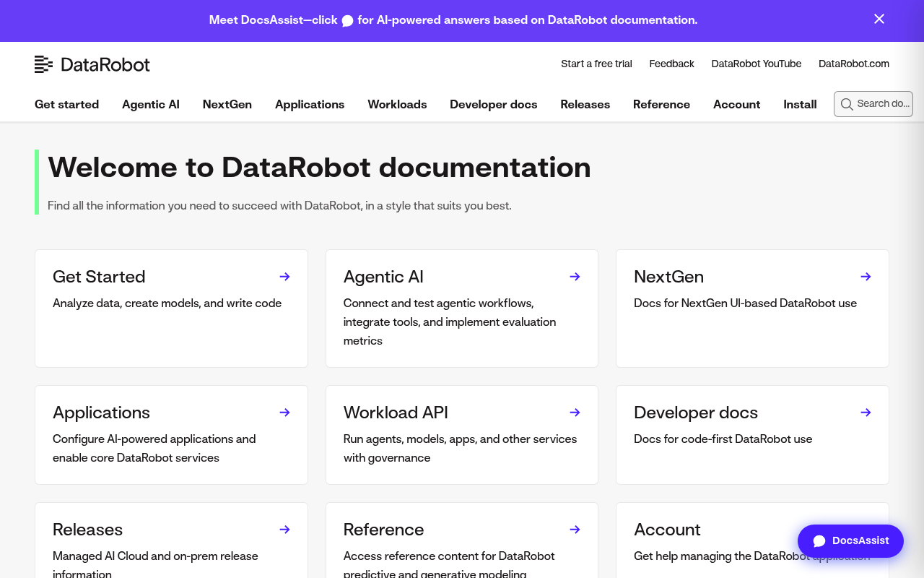
Task: Open the Developer docs card title
Action: (x=696, y=413)
